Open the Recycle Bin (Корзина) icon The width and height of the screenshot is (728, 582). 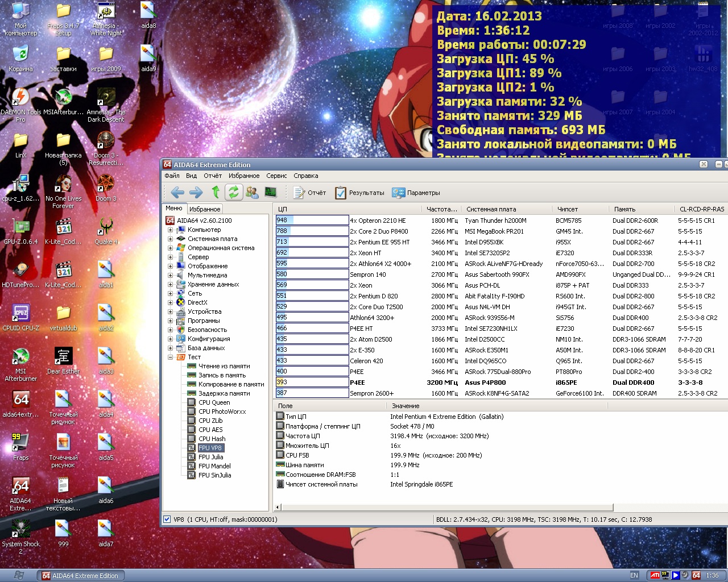[x=20, y=59]
